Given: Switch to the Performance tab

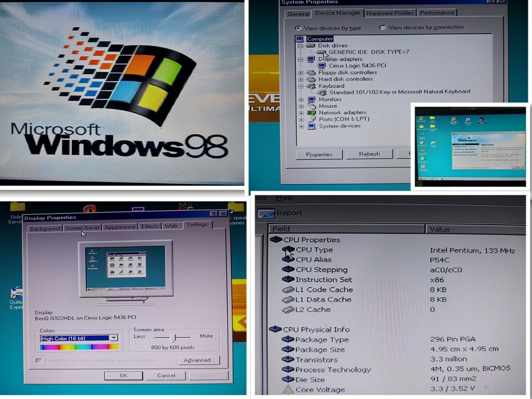Looking at the screenshot, I should click(437, 13).
